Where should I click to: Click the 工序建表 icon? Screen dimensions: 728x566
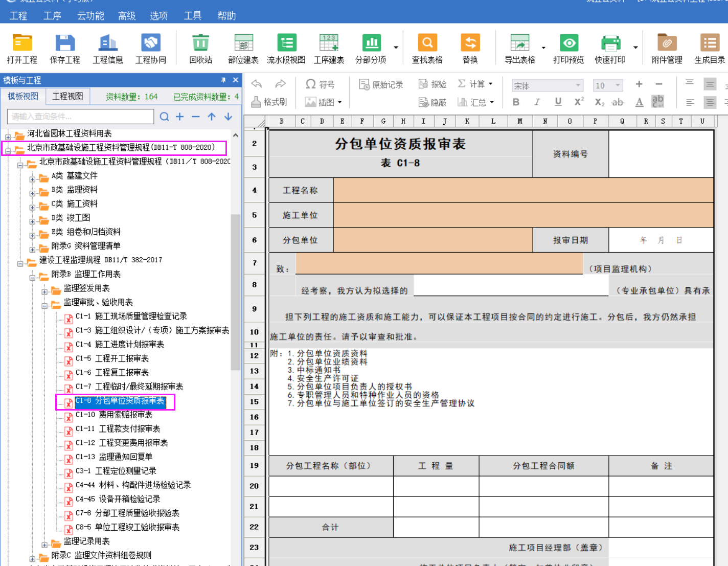click(329, 49)
